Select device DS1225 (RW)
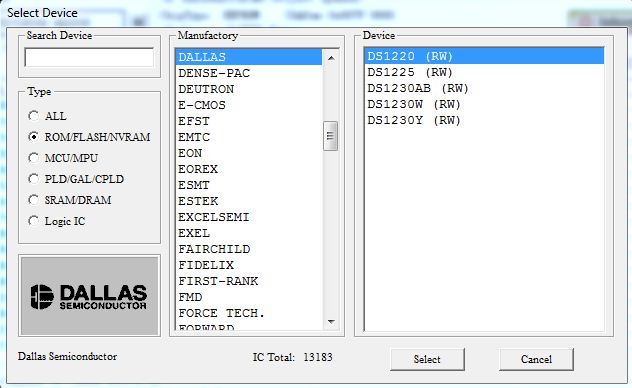Viewport: 632px width, 388px height. [x=484, y=72]
